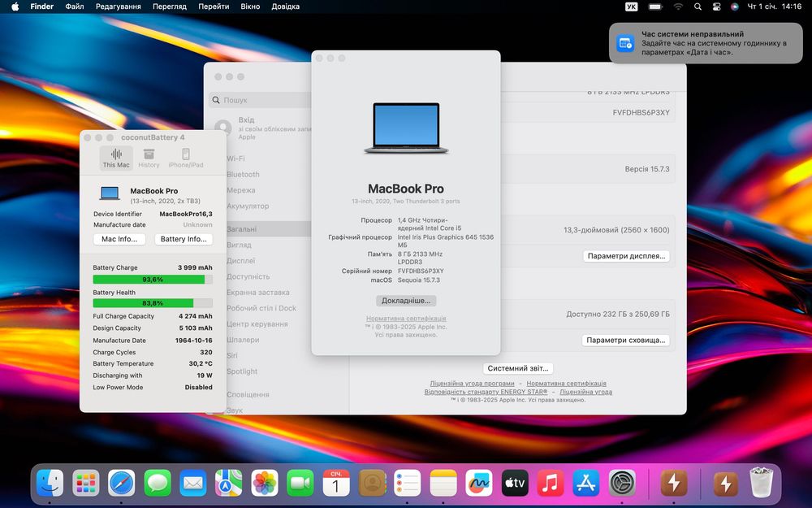Check Wi-Fi status in the menu bar
The height and width of the screenshot is (508, 812).
tap(678, 7)
